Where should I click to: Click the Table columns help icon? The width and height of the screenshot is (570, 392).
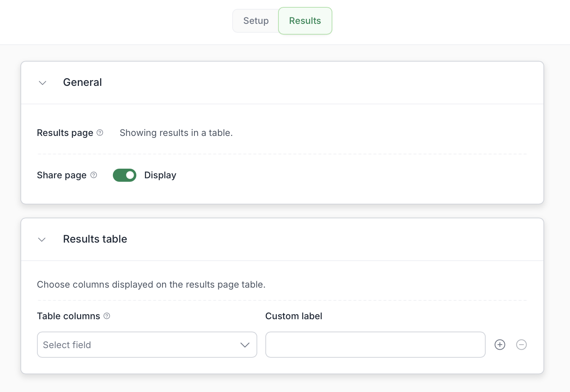click(x=107, y=316)
